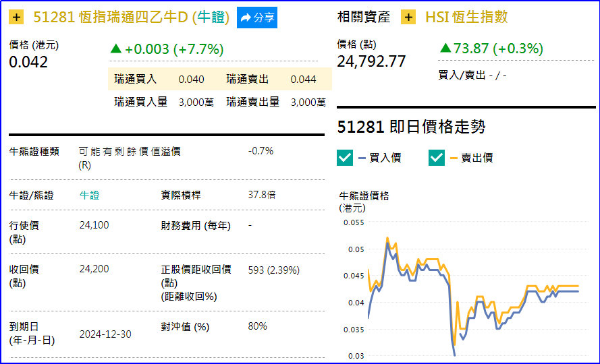Click the 收回價 value 24,200
600x364 pixels.
[94, 269]
